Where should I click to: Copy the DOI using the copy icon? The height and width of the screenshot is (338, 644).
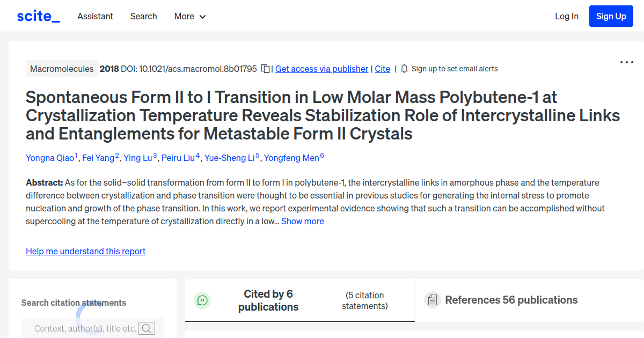(265, 69)
